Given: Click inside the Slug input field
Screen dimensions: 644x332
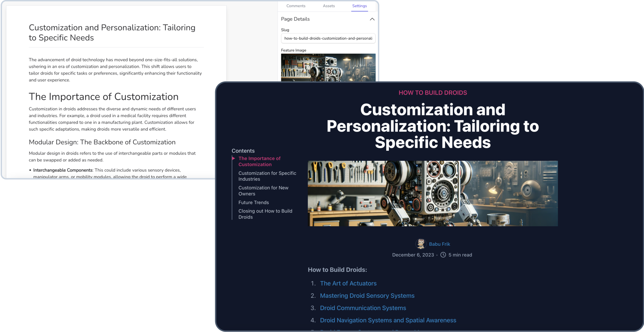Looking at the screenshot, I should (328, 38).
